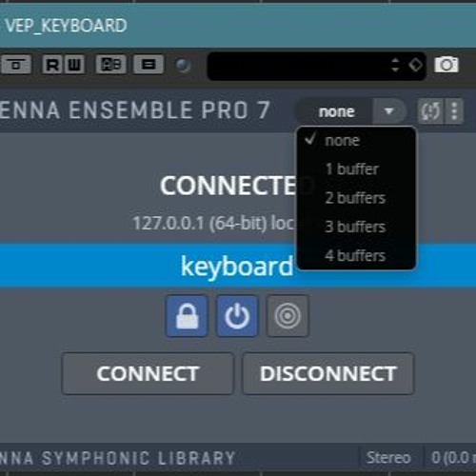Image resolution: width=476 pixels, height=476 pixels.
Task: Toggle the power button under keyboard
Action: (x=237, y=316)
